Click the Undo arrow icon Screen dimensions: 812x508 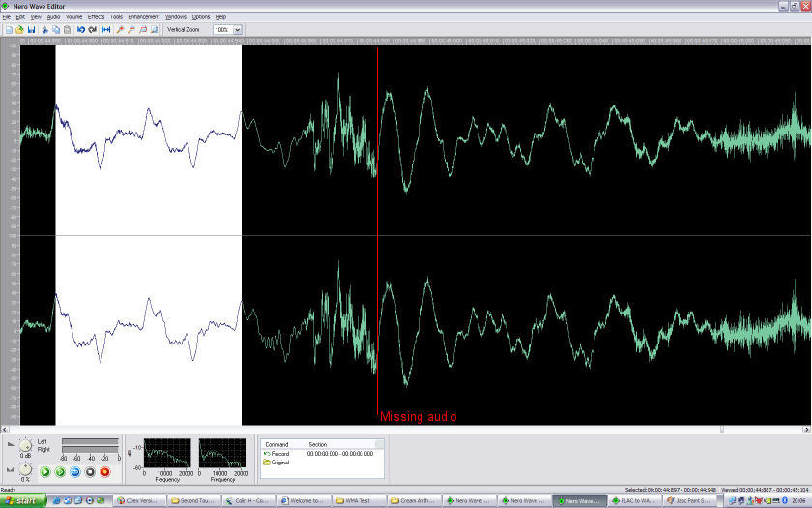[81, 30]
